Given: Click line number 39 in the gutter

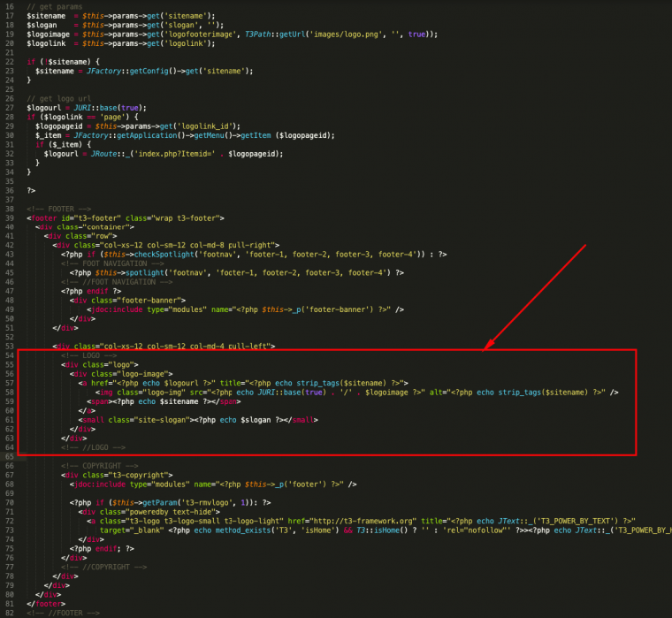Looking at the screenshot, I should pyautogui.click(x=10, y=217).
